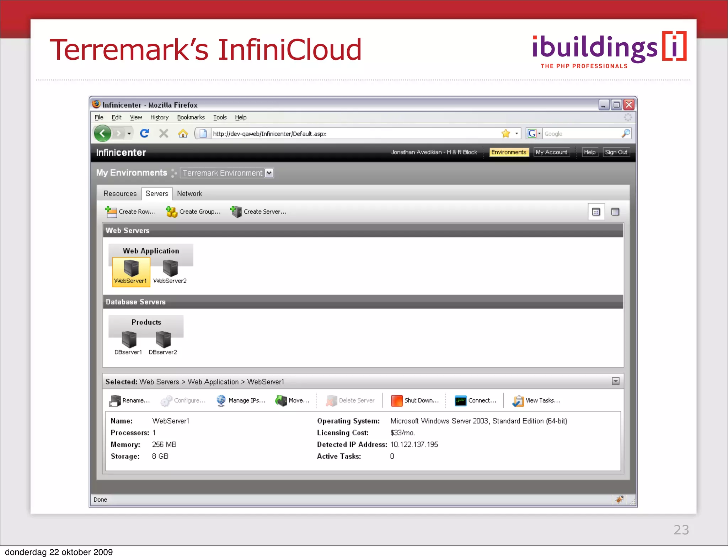Click the Database Servers row header
This screenshot has height=560, width=728.
pos(363,302)
